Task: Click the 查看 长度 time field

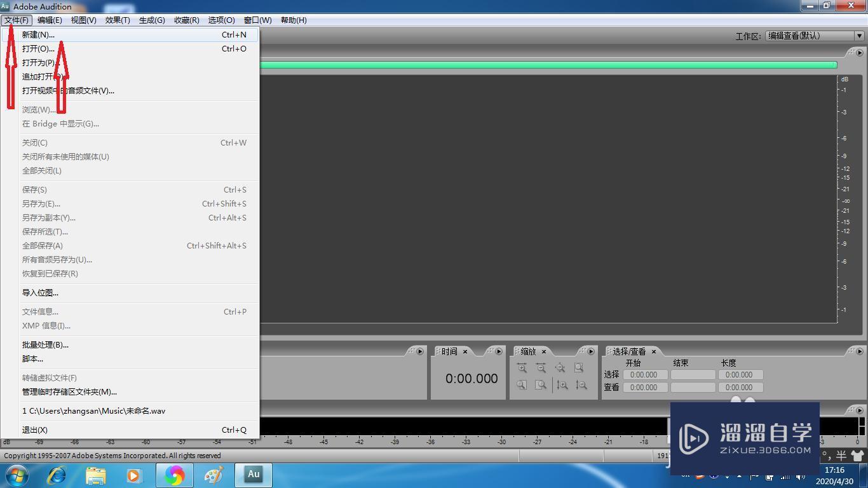Action: [740, 387]
